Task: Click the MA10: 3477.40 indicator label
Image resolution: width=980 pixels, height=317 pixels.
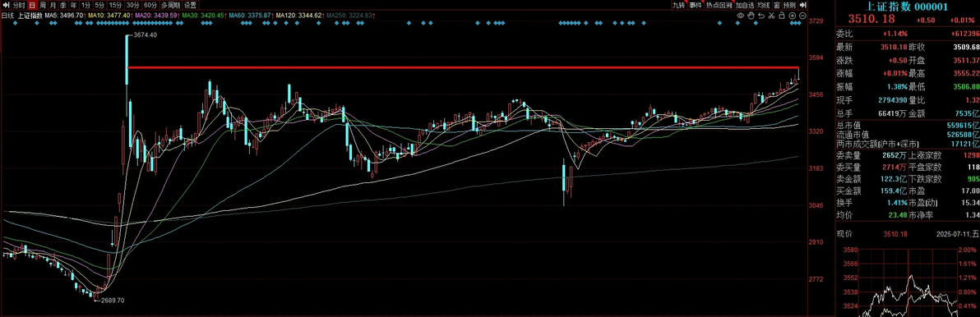Action: tap(111, 15)
